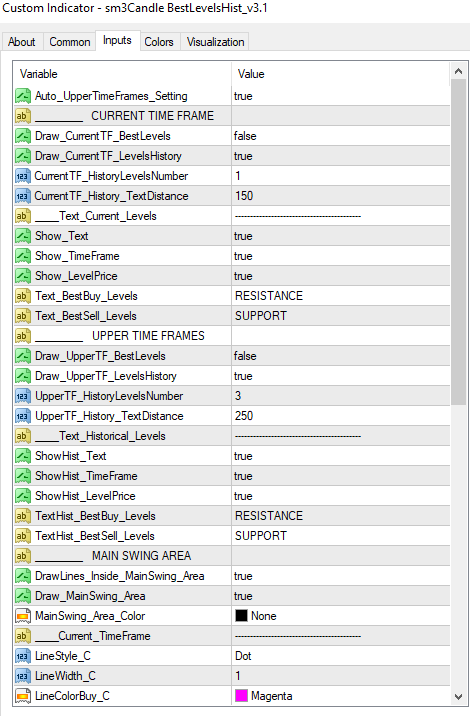Click the scrollbar down arrow
This screenshot has width=470, height=716.
(x=459, y=697)
